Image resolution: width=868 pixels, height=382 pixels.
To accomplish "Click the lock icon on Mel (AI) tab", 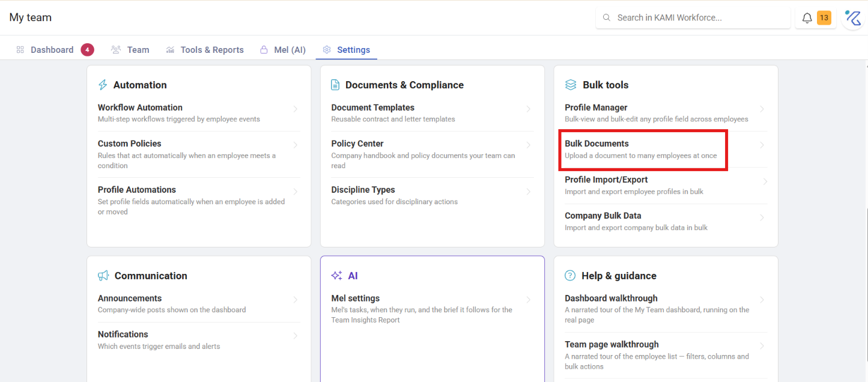I will [264, 50].
